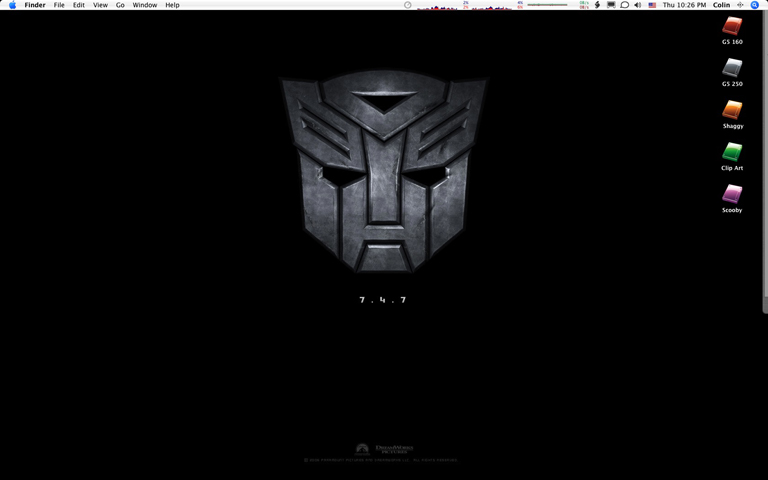Screen dimensions: 768x480
Task: Open the Window menu
Action: coord(144,5)
